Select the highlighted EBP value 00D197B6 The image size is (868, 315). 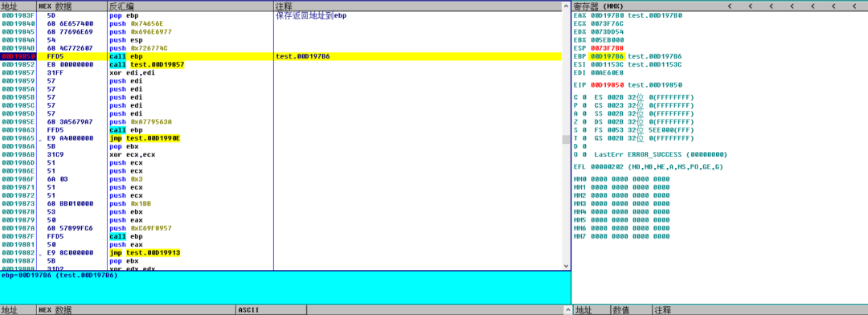click(x=608, y=56)
